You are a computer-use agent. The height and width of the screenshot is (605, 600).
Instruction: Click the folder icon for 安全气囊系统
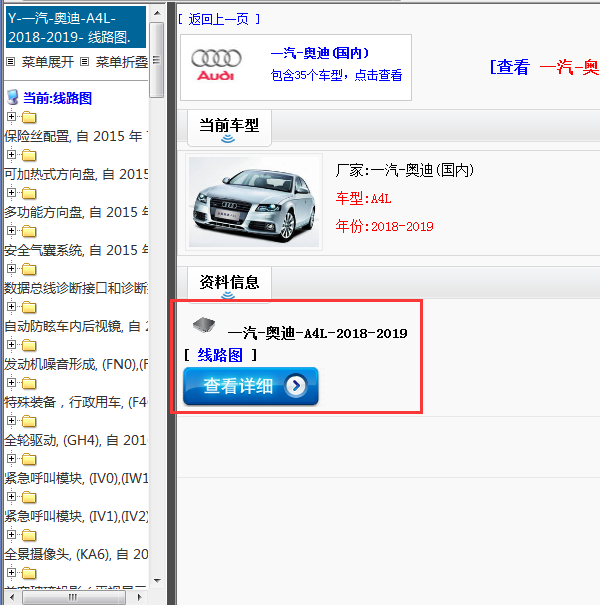point(28,231)
